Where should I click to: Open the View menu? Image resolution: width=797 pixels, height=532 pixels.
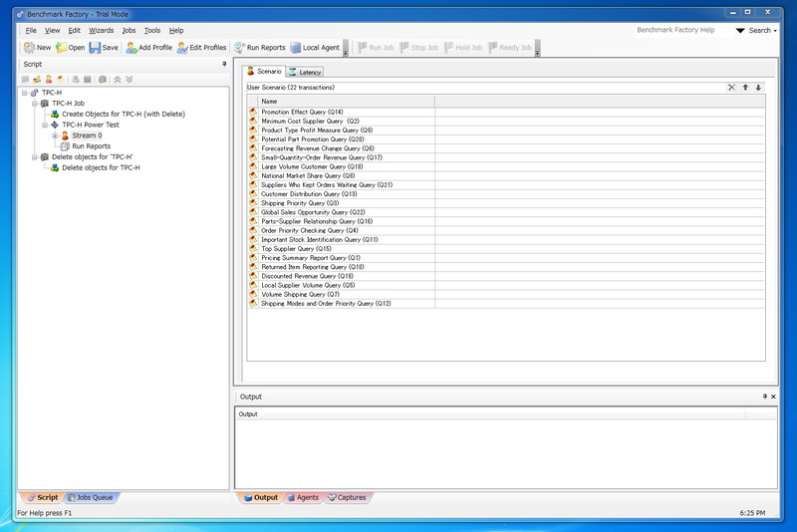(x=52, y=31)
